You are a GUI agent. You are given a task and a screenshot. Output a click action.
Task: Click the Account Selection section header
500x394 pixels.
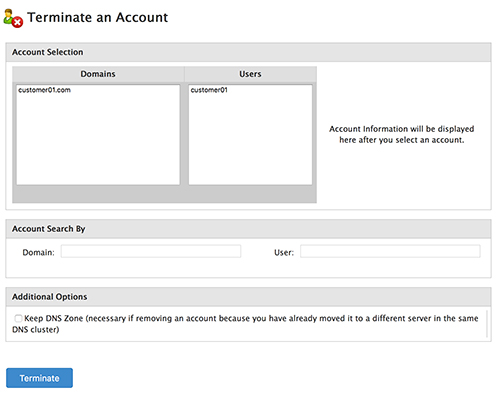pos(248,52)
